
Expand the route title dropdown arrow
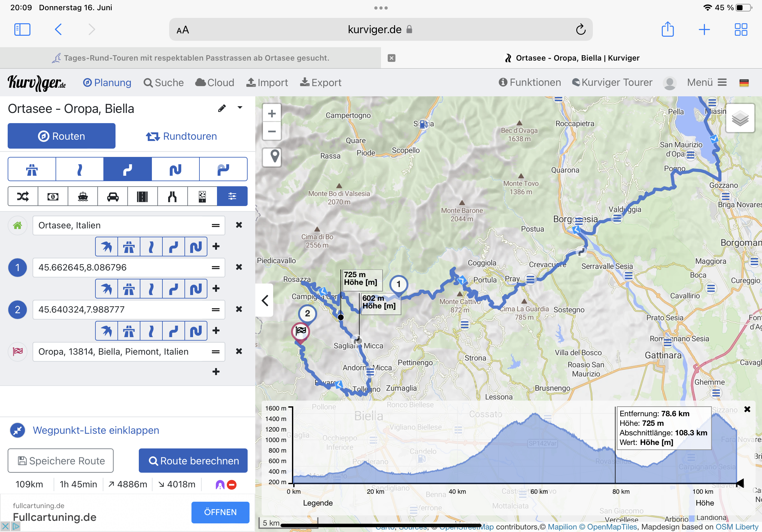(x=240, y=107)
